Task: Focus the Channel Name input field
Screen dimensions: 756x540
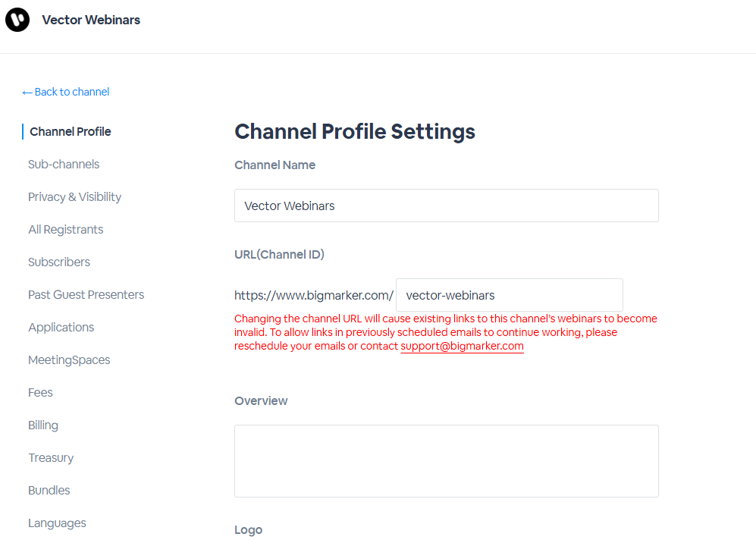Action: coord(447,206)
